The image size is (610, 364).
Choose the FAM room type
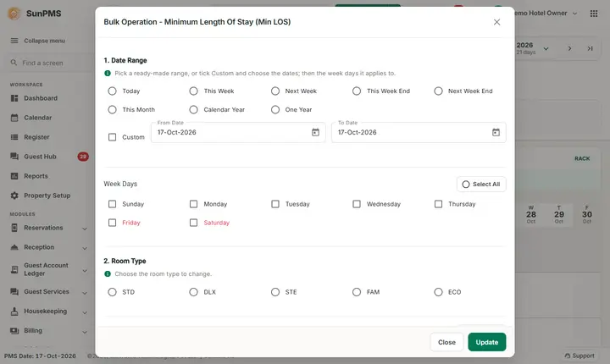point(357,292)
